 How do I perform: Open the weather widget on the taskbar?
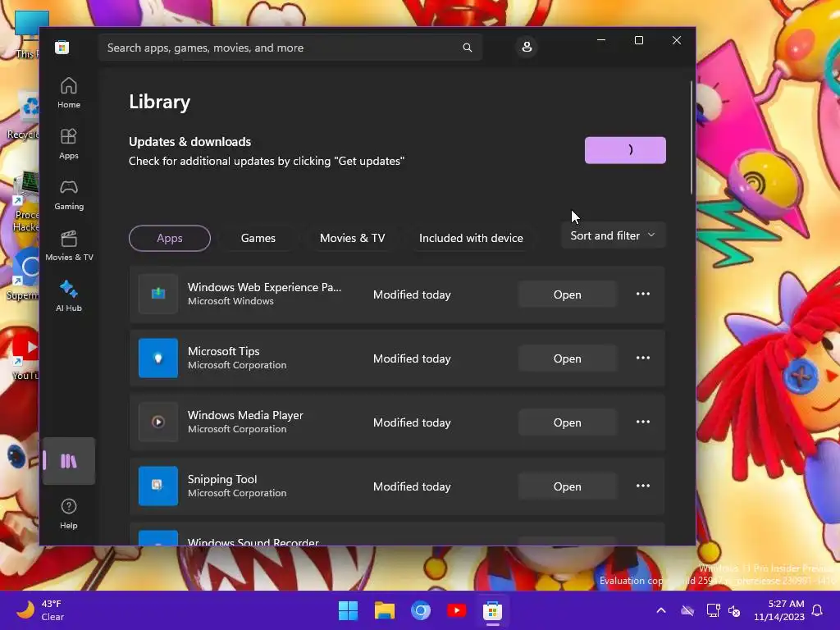click(40, 610)
